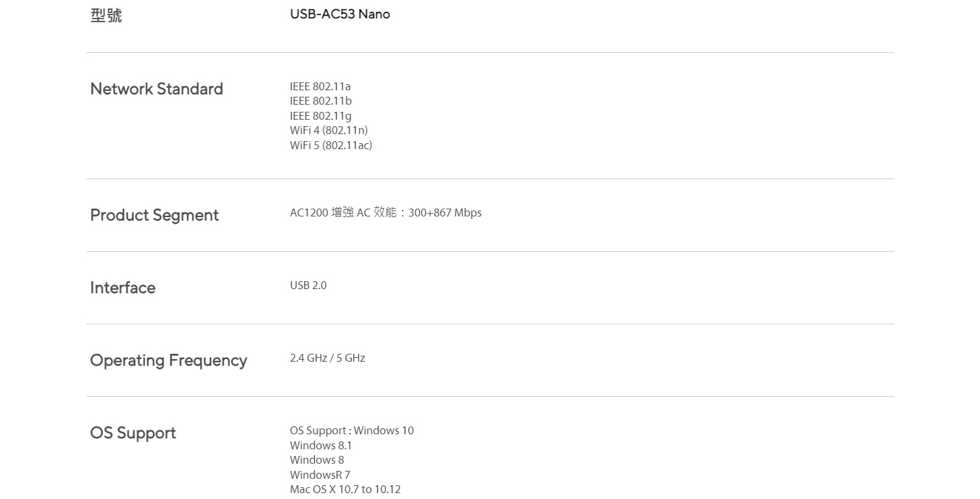
Task: Select the USB 2.0 value
Action: click(308, 285)
